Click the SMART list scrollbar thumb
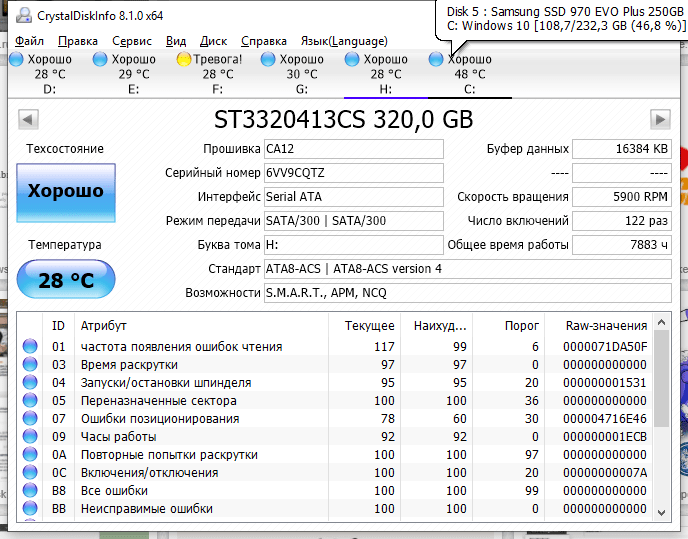Viewport: 688px width, 539px height. coord(662,378)
